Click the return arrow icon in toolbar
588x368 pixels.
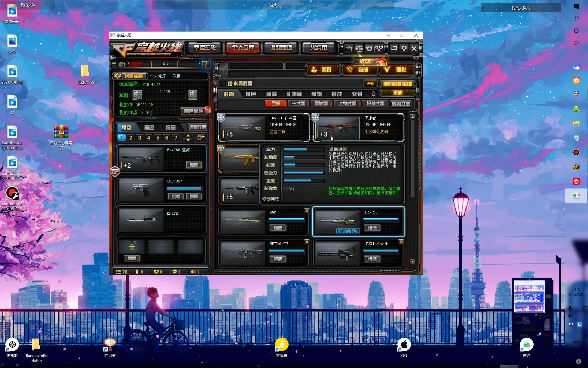[394, 48]
